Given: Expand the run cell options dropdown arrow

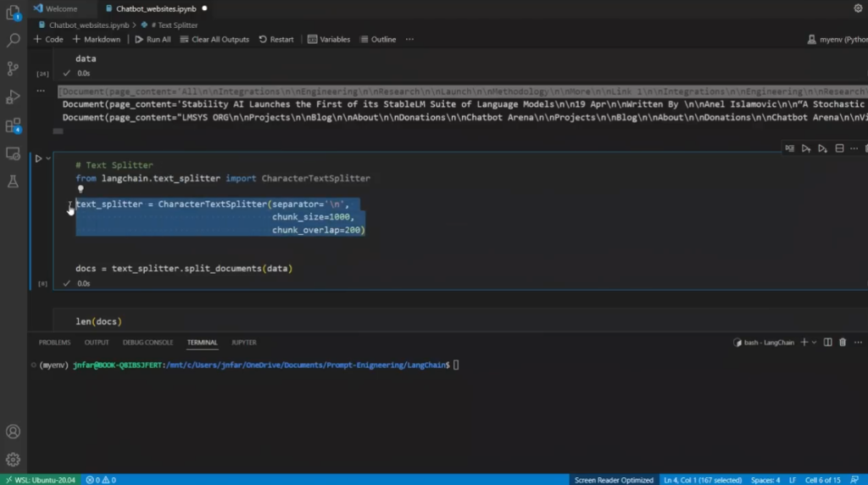Looking at the screenshot, I should click(x=48, y=159).
